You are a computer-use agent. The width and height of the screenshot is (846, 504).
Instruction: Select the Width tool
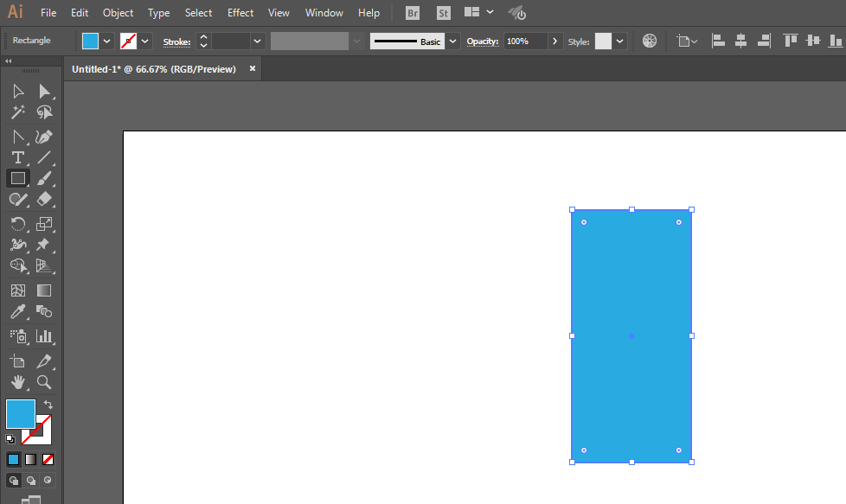coord(18,245)
